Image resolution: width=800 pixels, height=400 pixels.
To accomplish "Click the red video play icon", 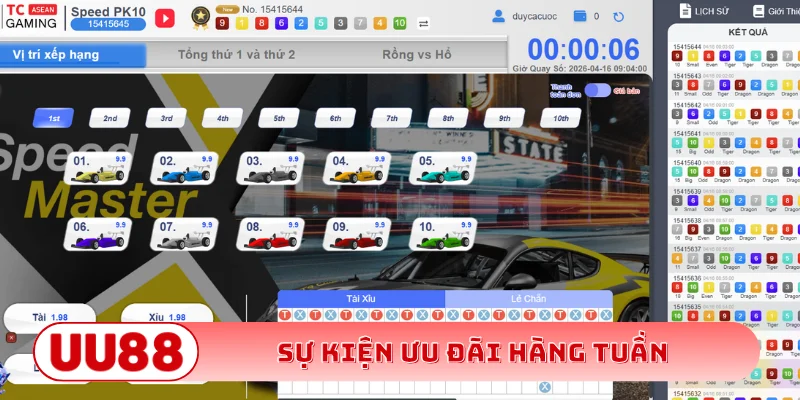I will (x=165, y=18).
